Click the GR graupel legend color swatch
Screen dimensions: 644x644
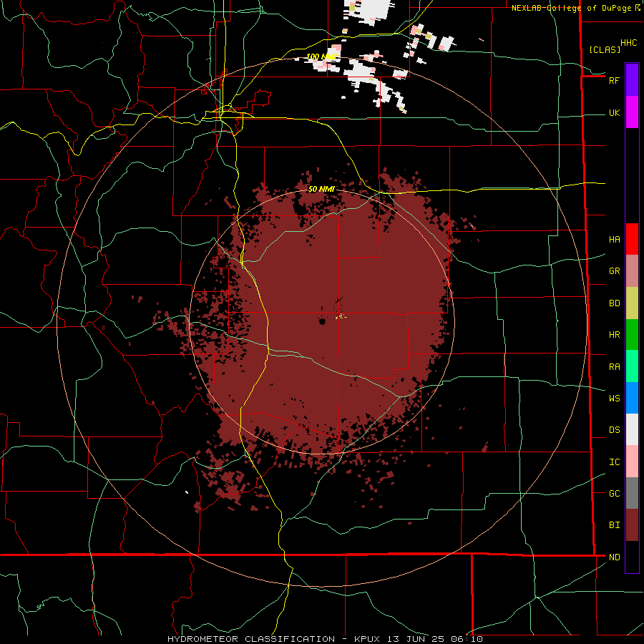tap(632, 271)
